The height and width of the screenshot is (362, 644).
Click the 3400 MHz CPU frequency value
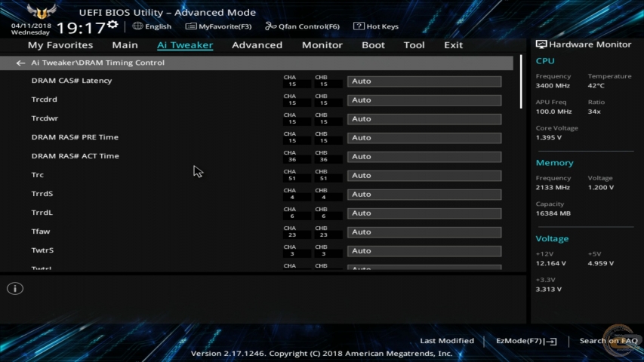(x=553, y=86)
